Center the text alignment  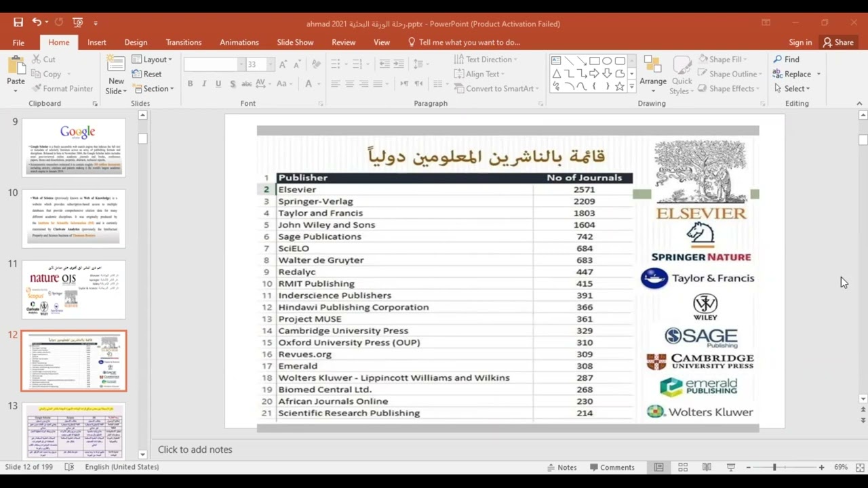[350, 84]
